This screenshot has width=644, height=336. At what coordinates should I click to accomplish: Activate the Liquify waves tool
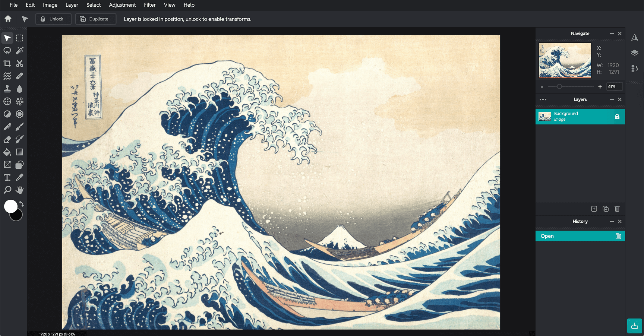pos(7,76)
